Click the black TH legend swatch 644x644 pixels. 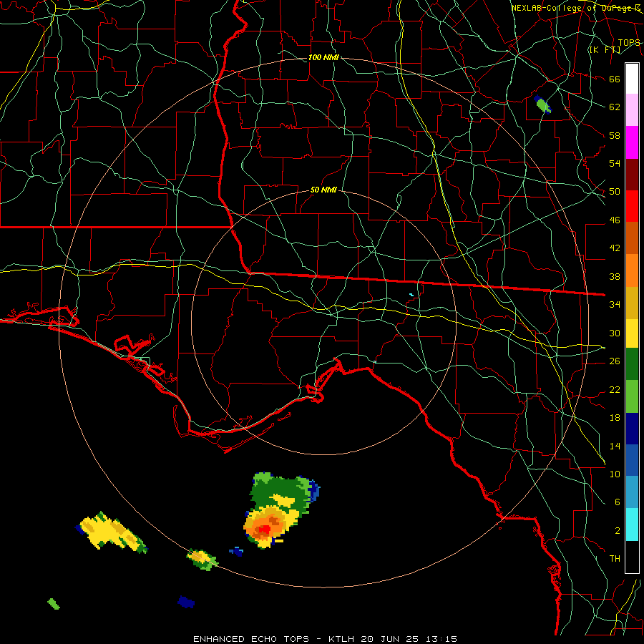pyautogui.click(x=632, y=557)
